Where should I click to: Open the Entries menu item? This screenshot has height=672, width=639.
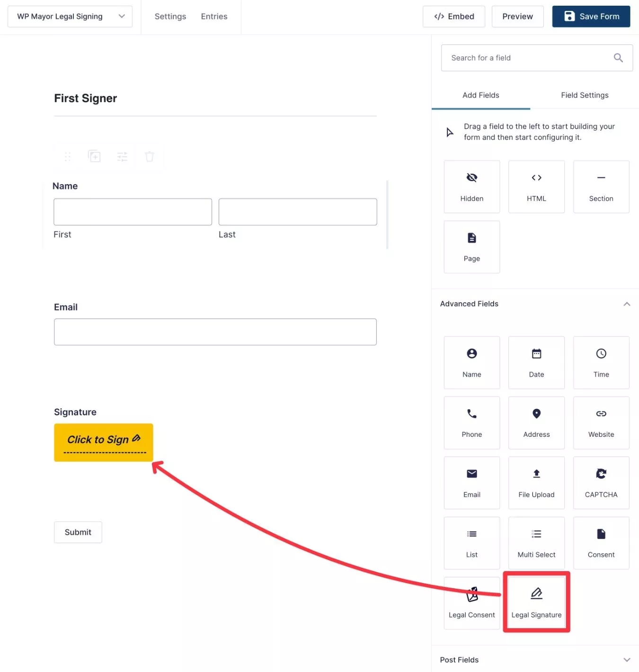pyautogui.click(x=214, y=17)
